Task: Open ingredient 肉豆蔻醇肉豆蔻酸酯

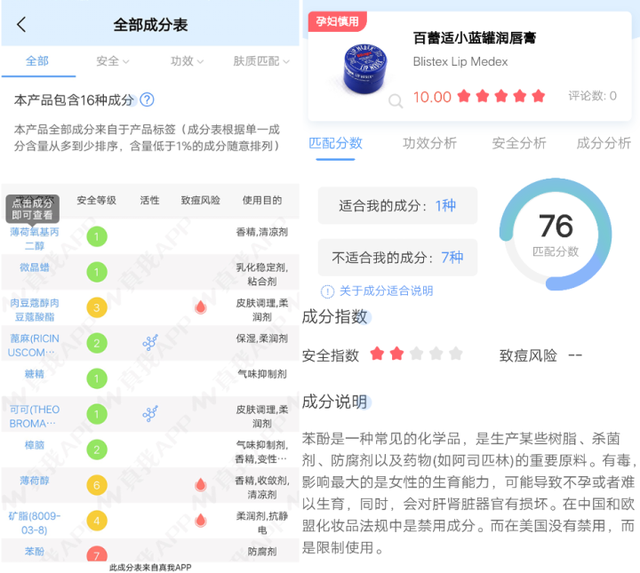Action: click(34, 310)
